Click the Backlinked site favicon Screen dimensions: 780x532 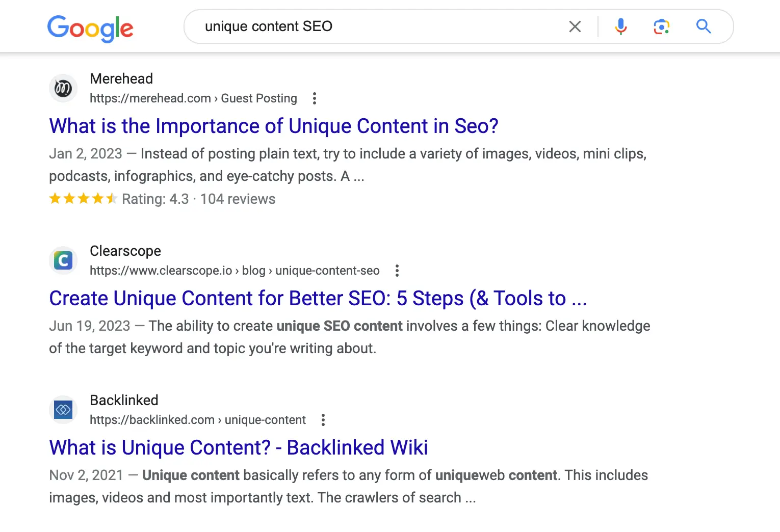coord(63,410)
